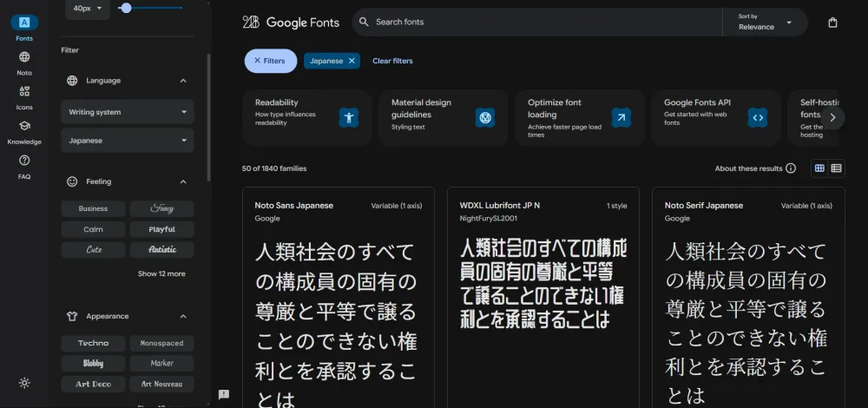Screen dimensions: 868x408
Task: Click the Language globe icon in filter panel
Action: coord(72,81)
